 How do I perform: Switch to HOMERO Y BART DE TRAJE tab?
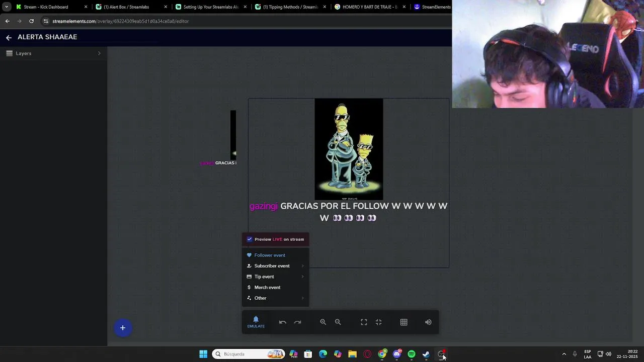click(370, 7)
